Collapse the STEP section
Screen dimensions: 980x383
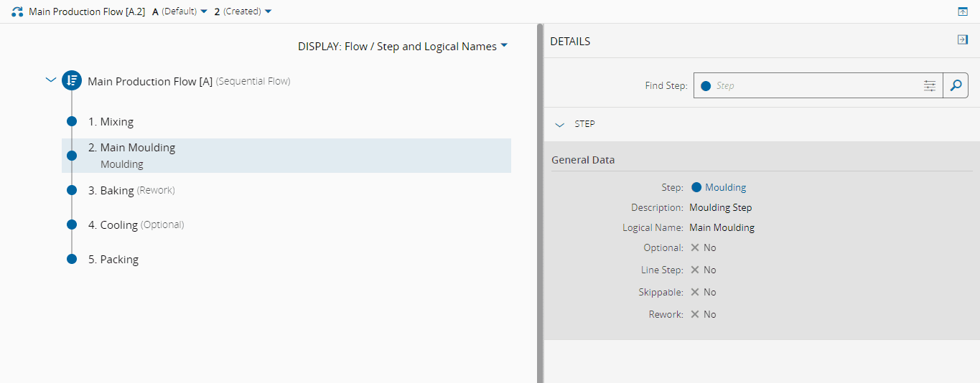tap(560, 124)
